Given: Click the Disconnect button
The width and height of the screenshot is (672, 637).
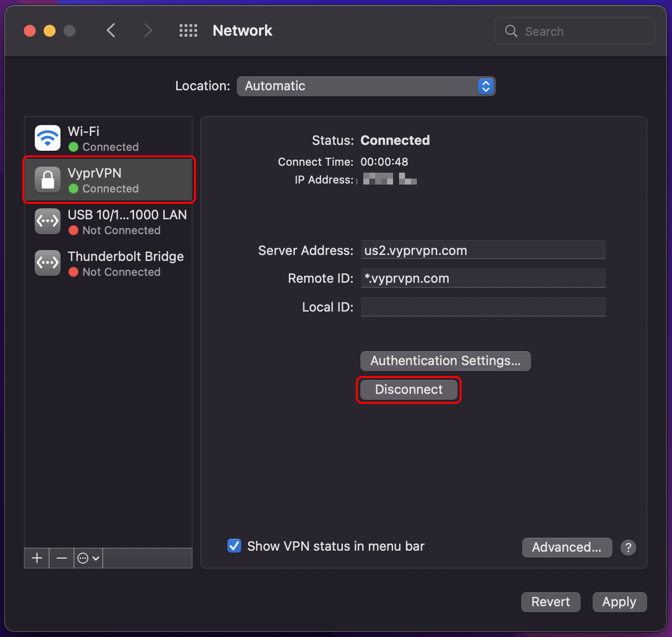Looking at the screenshot, I should coord(408,389).
